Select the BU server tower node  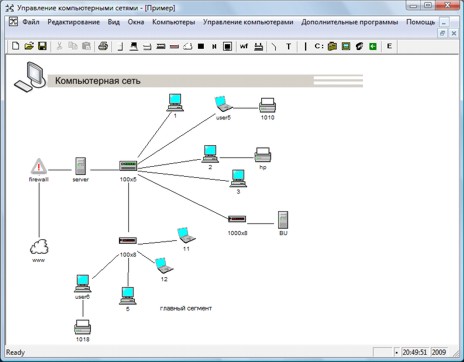click(283, 220)
